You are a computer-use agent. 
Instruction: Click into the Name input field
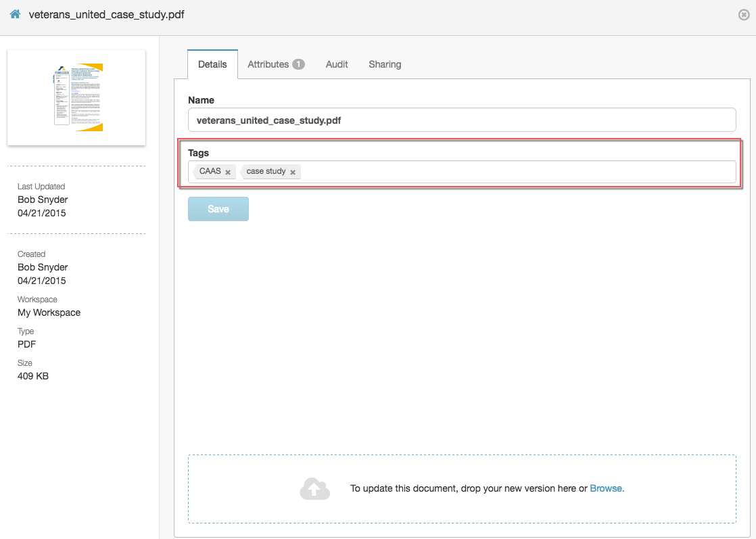coord(462,120)
